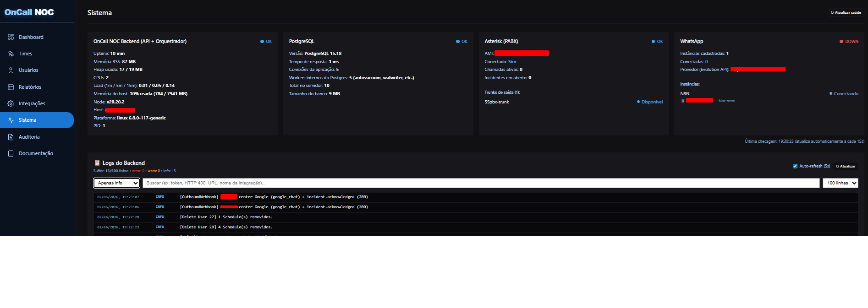Viewport: 868px width, 308px height.
Task: Click the 'Node: v20.20.2' line
Action: [x=109, y=102]
